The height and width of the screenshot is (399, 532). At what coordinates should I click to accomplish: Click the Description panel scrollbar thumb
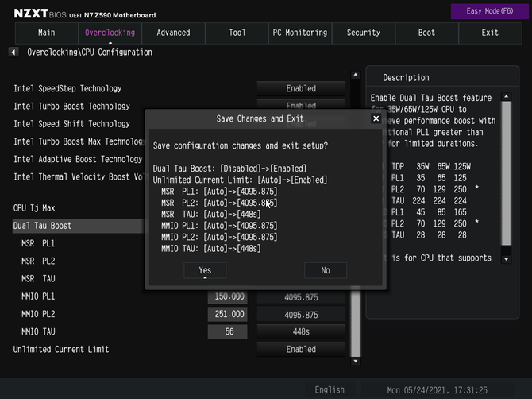[507, 173]
